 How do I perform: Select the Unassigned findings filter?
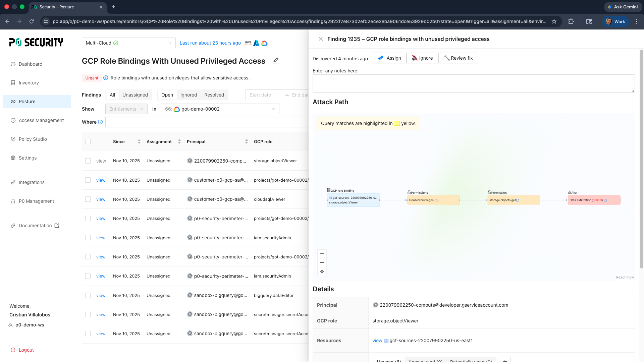point(135,95)
